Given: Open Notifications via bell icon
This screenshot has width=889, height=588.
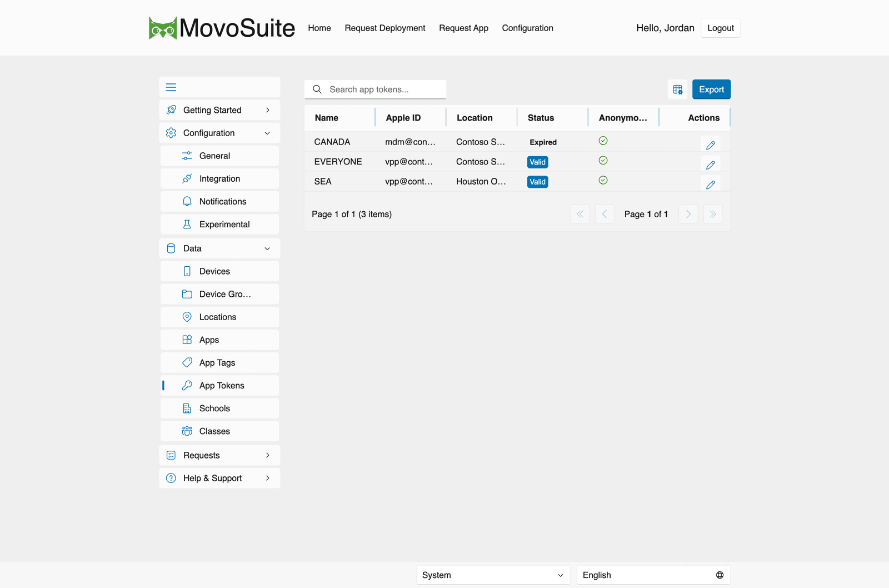Looking at the screenshot, I should pos(187,201).
